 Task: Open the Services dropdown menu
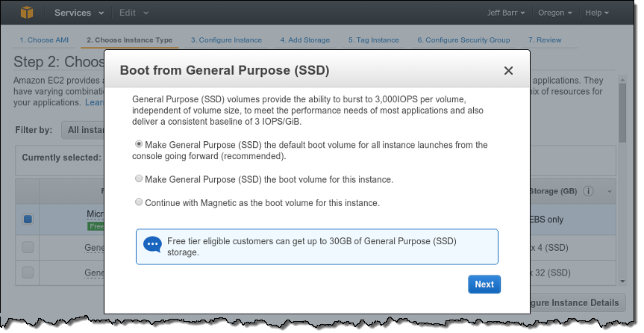[77, 13]
